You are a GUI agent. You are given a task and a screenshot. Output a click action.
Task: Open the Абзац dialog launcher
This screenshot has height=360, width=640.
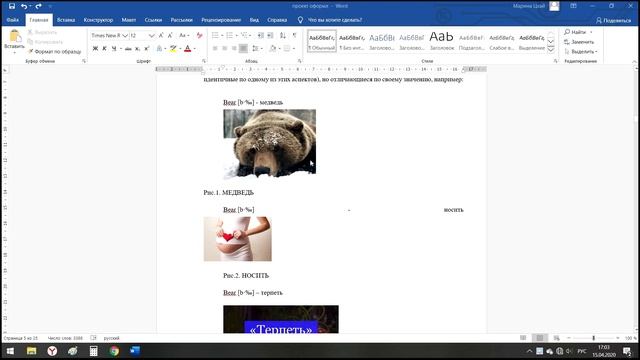(300, 61)
